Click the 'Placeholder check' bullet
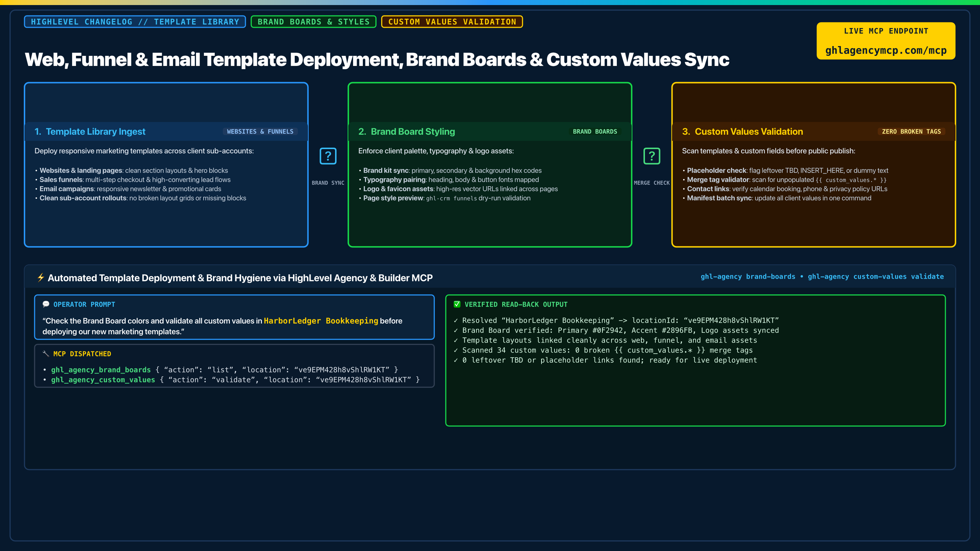This screenshot has width=980, height=551. point(785,171)
